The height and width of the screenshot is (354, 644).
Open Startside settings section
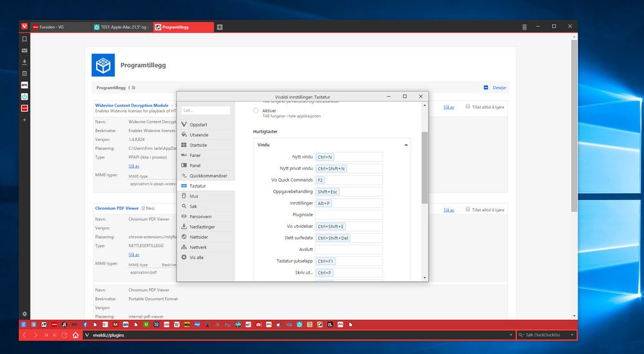206,145
